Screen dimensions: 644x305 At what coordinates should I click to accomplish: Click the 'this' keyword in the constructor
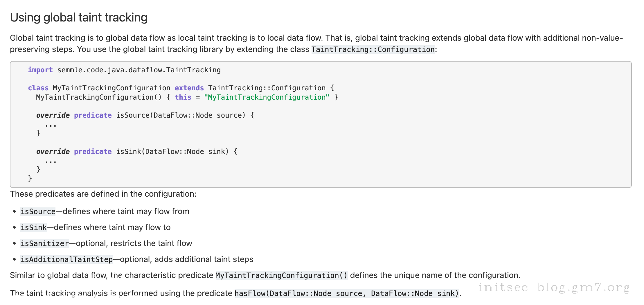tap(183, 97)
